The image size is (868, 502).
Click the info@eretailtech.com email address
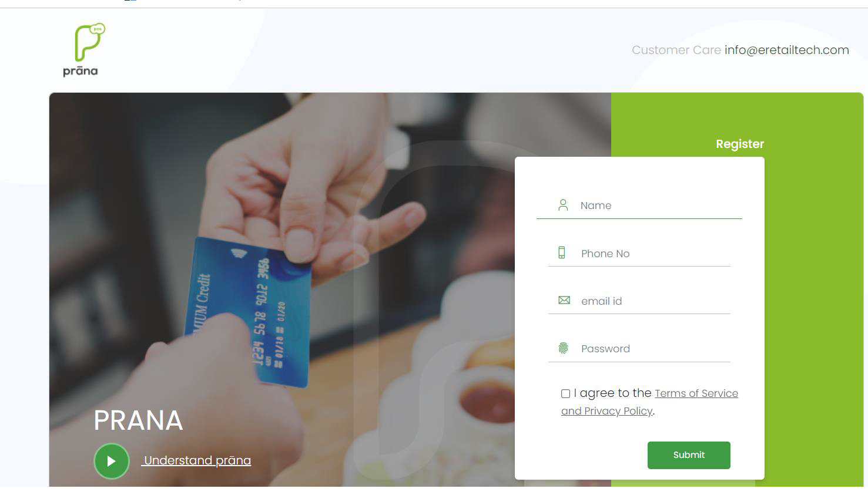point(787,50)
